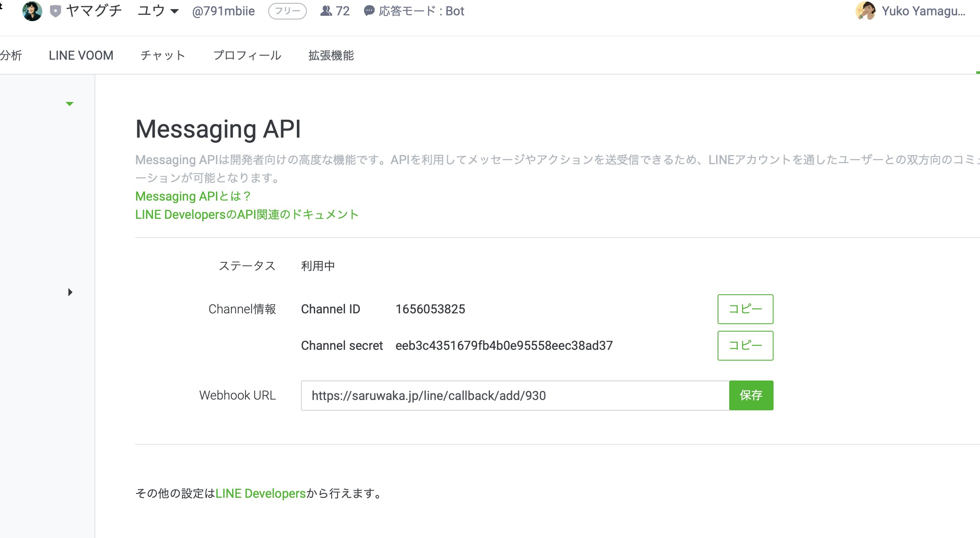Click the フリー plan badge
Image resolution: width=980 pixels, height=538 pixels.
pyautogui.click(x=287, y=11)
